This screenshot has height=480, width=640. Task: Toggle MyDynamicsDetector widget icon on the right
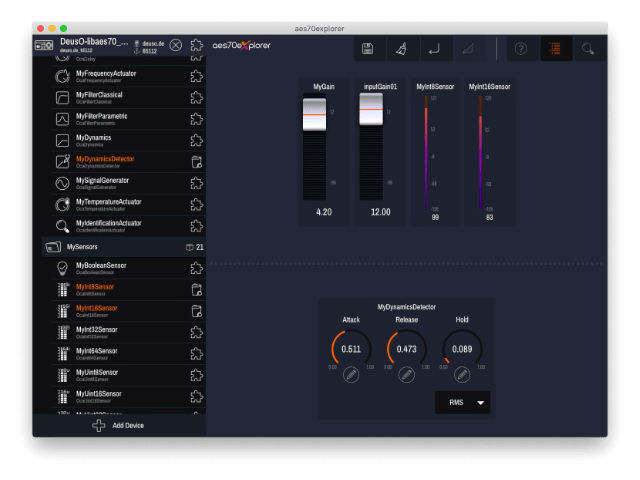coord(197,162)
